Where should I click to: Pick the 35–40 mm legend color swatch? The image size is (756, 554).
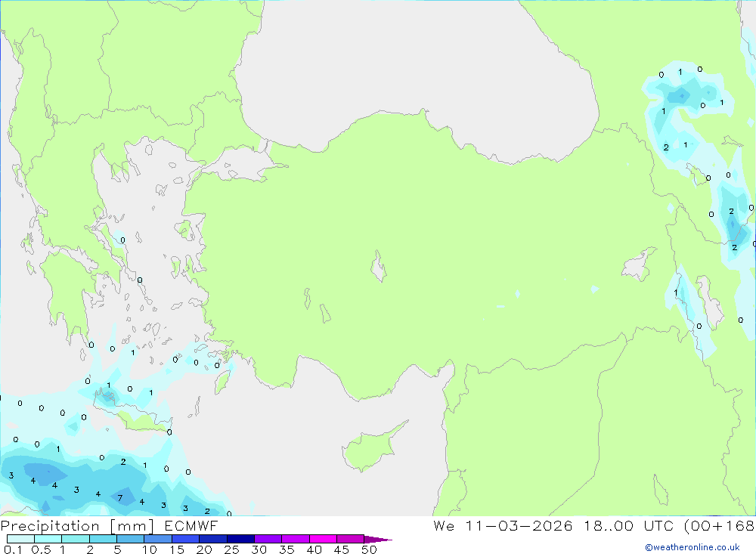(295, 539)
